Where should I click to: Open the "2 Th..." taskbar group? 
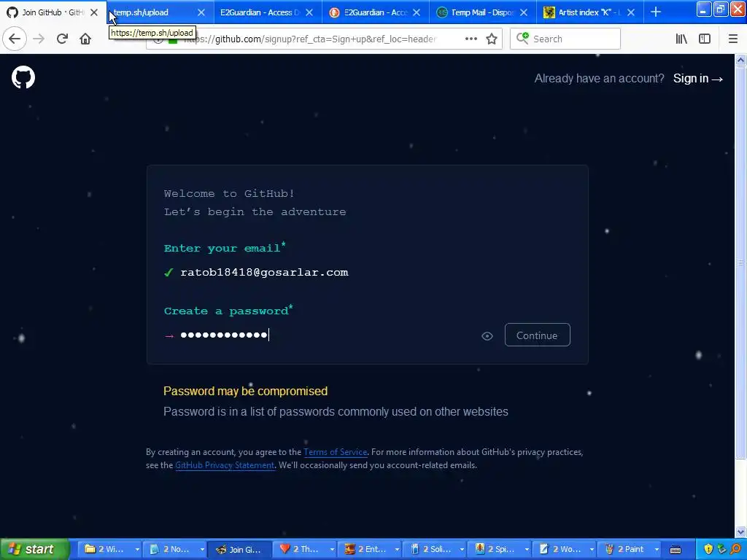306,549
